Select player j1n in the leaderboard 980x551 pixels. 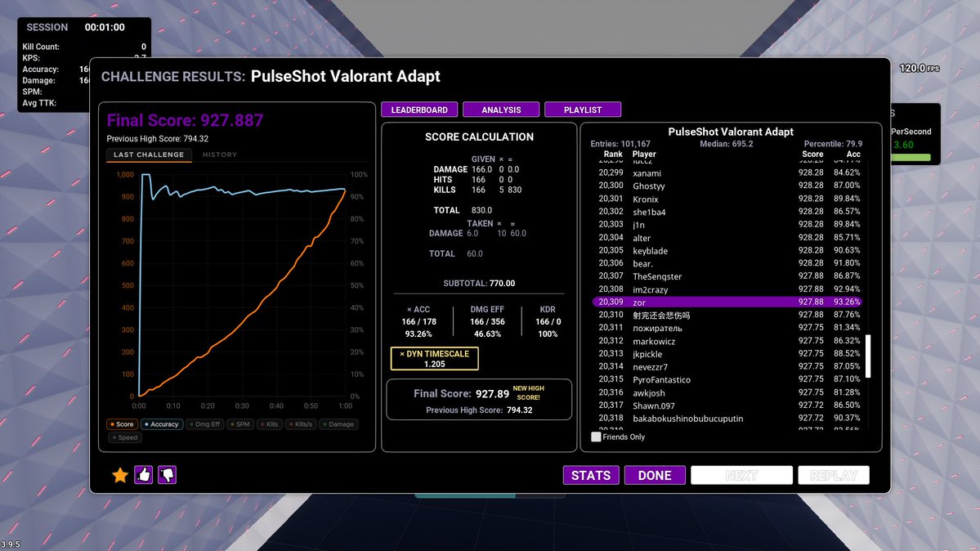coord(727,225)
